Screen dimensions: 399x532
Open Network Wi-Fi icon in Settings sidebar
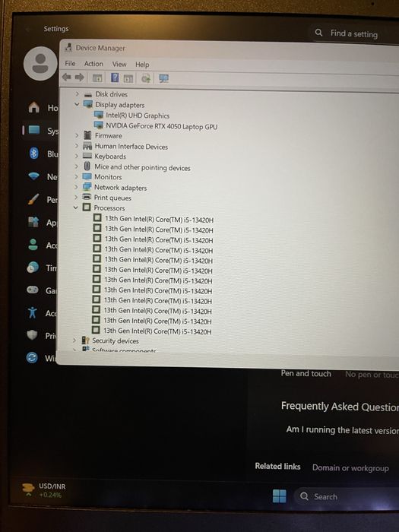click(x=34, y=176)
